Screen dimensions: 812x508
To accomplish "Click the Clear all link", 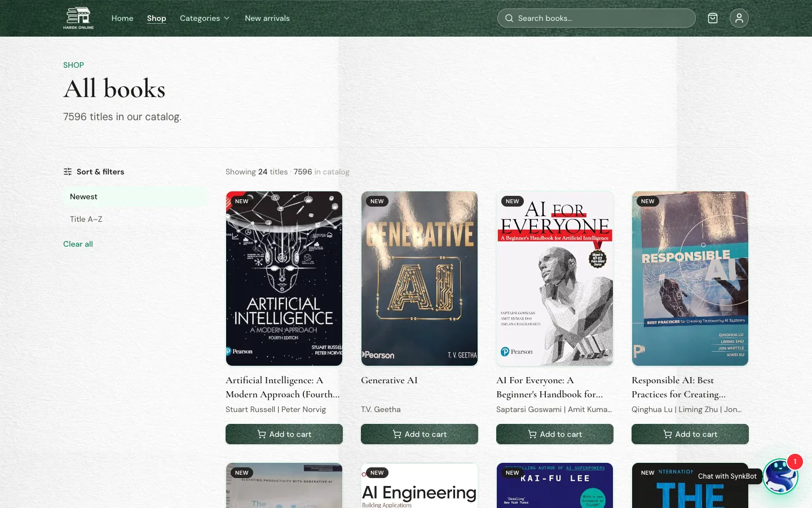I will point(78,244).
